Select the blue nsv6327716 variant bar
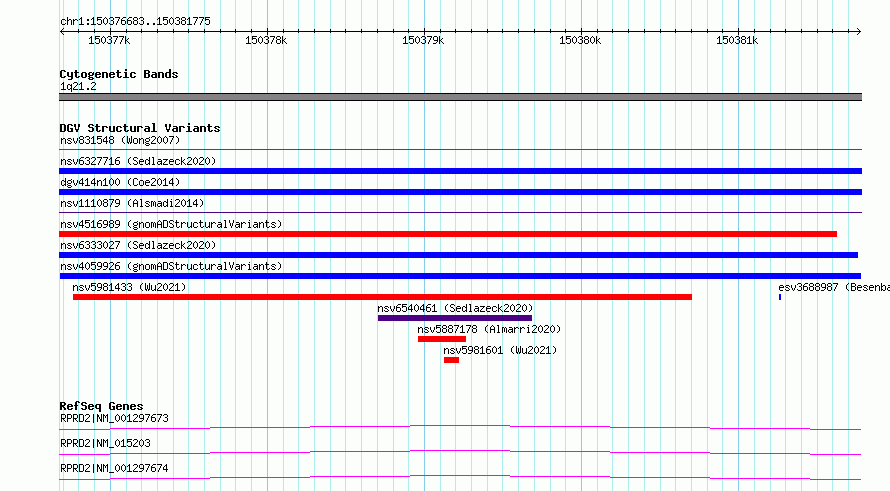The width and height of the screenshot is (890, 491). (460, 171)
